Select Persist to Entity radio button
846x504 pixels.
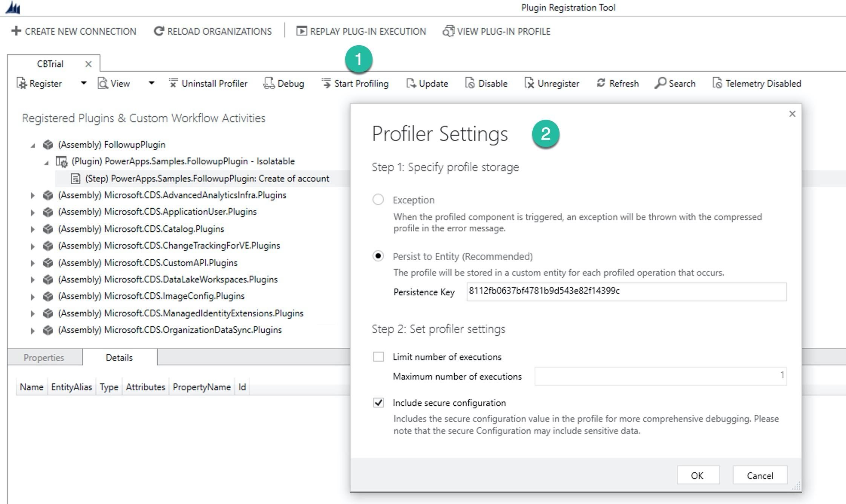click(378, 256)
